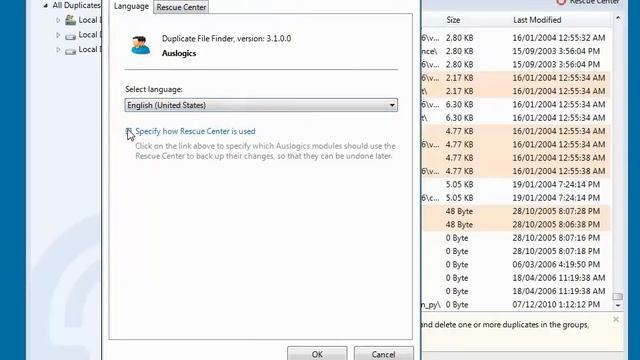This screenshot has height=360, width=640.
Task: Click the 5.05 KB row at 19/01/2004 with 6\c... path
Action: tap(516, 198)
